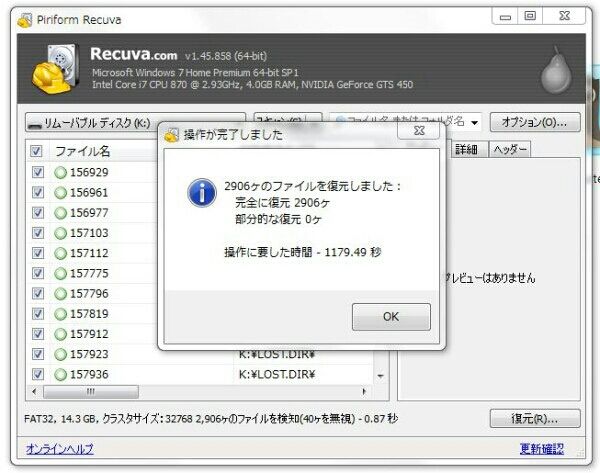Click green status circle of file 157923
600x473 pixels.
coord(60,354)
